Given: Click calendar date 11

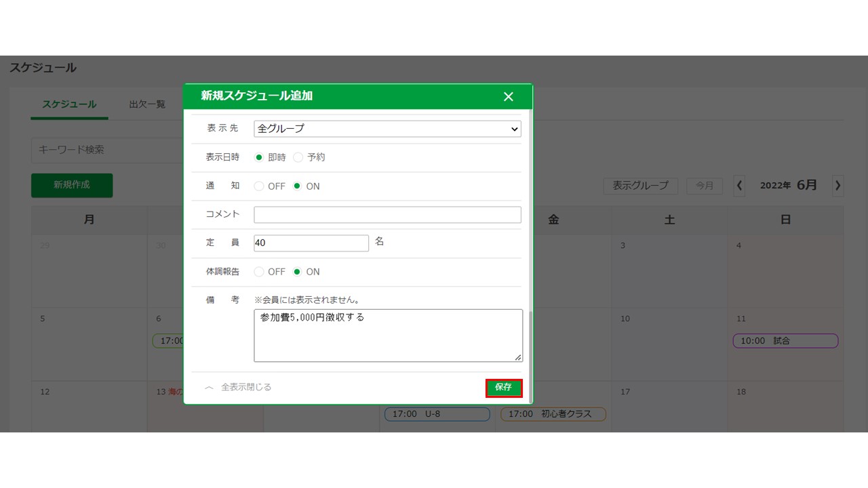Looking at the screenshot, I should (741, 319).
